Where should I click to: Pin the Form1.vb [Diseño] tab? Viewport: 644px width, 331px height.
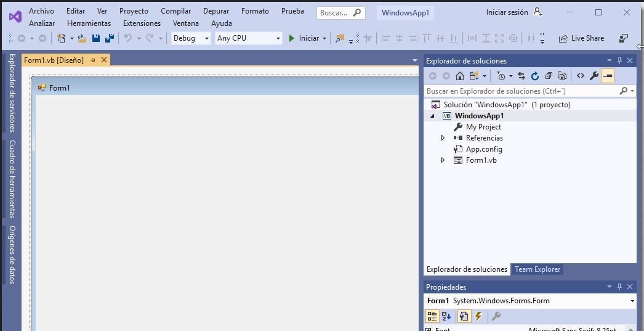click(92, 60)
